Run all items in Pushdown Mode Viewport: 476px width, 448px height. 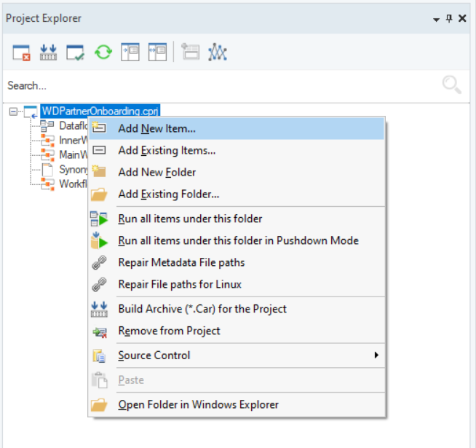pyautogui.click(x=237, y=240)
